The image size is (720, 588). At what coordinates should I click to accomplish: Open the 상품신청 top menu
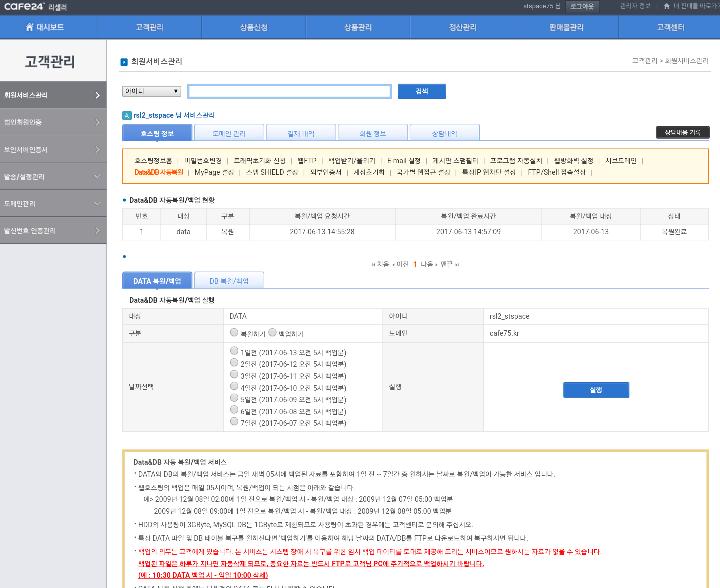tap(253, 27)
